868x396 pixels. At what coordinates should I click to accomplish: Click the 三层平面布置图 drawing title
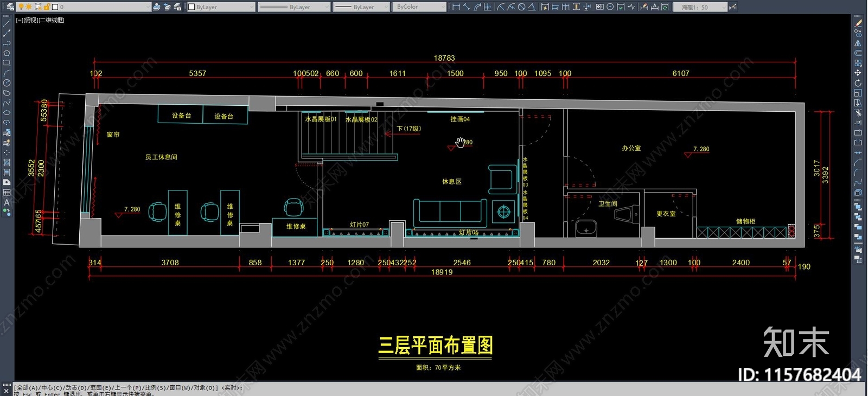435,345
